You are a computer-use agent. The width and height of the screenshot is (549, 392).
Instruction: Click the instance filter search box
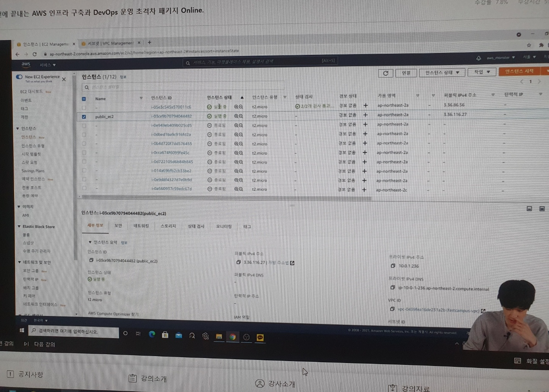[183, 87]
